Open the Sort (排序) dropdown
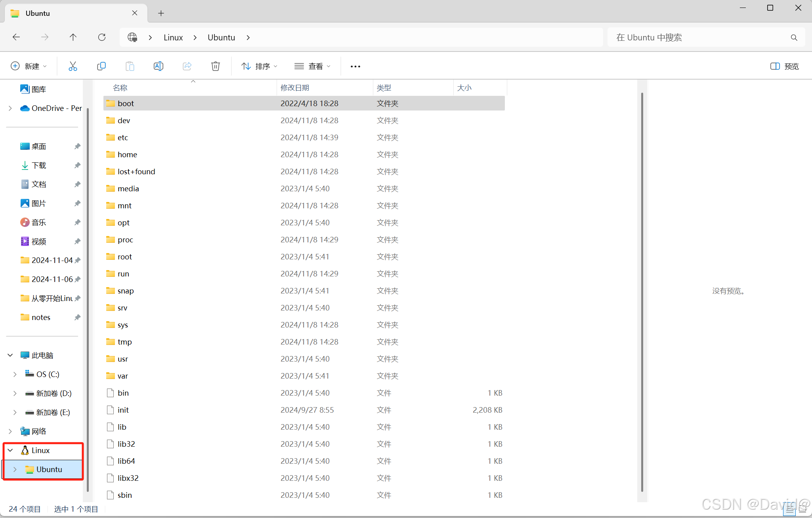Screen dimensions: 812x518 (259, 66)
